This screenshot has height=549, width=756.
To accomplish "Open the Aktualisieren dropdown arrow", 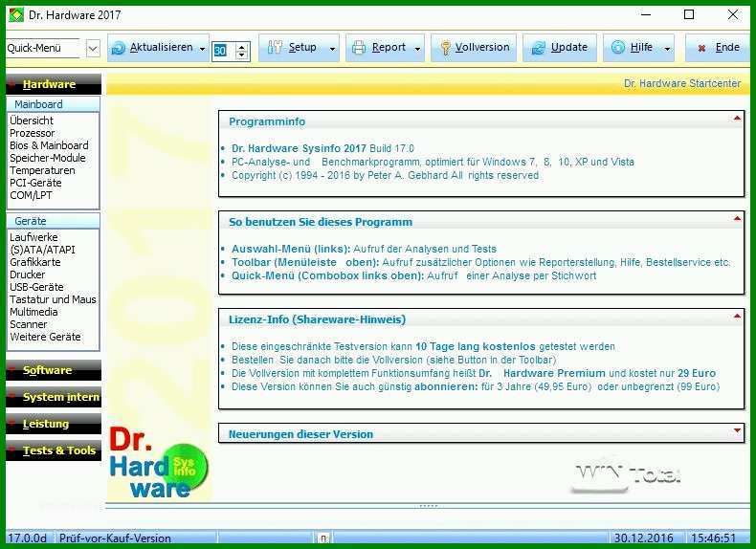I will (x=202, y=49).
